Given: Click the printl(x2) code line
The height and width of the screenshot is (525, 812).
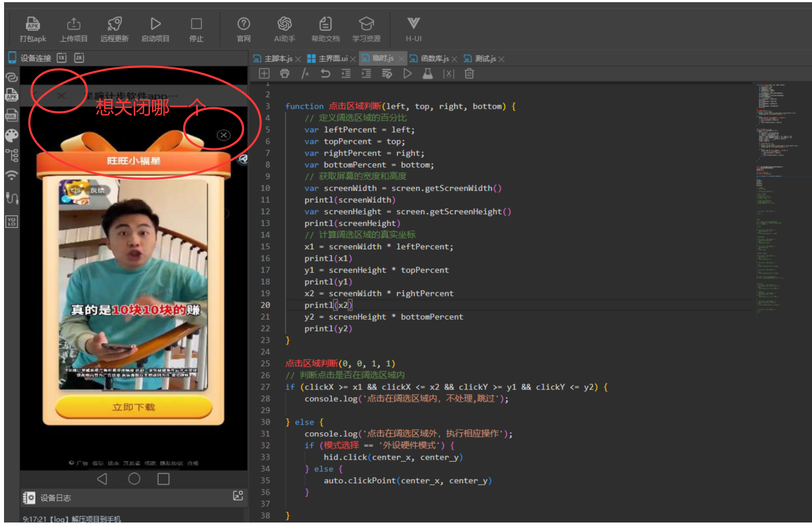Looking at the screenshot, I should click(x=328, y=305).
